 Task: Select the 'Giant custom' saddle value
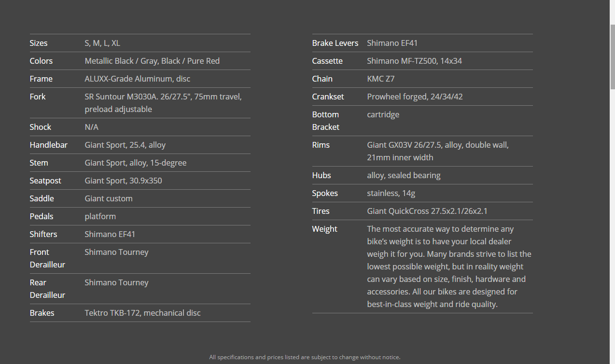point(109,198)
